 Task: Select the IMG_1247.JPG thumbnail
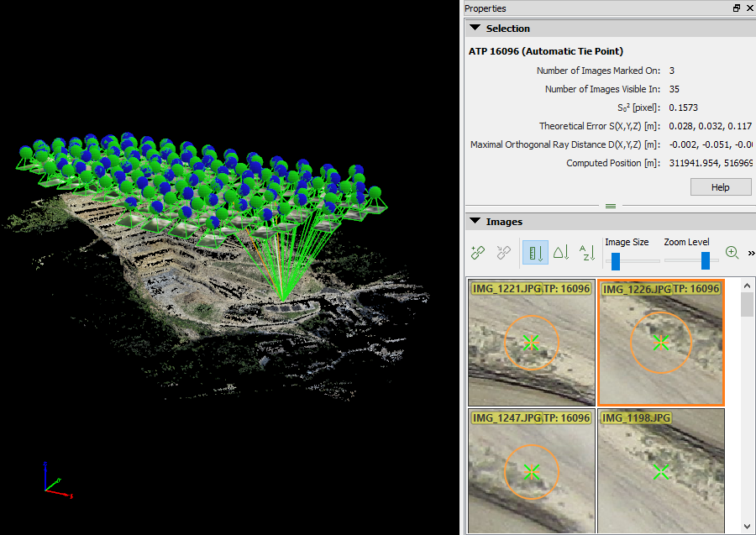531,472
